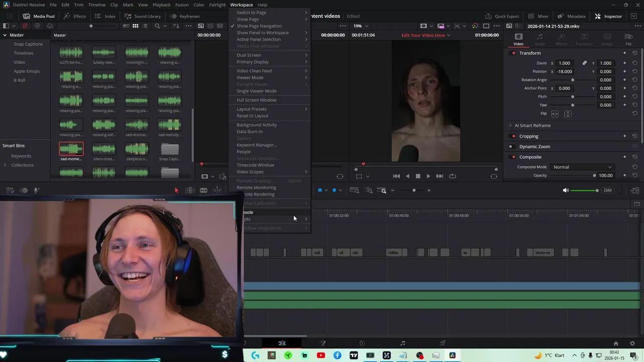The width and height of the screenshot is (644, 362).
Task: Open the Index panel
Action: [x=105, y=16]
